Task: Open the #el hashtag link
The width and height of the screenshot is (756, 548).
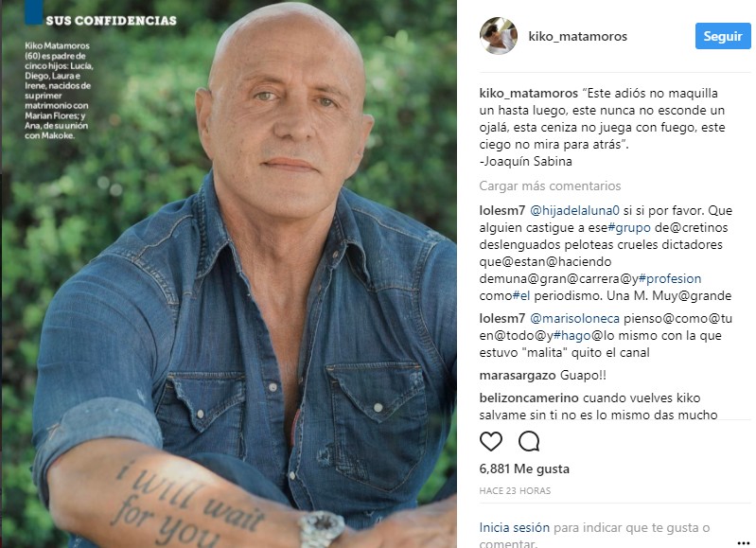Action: coord(520,295)
